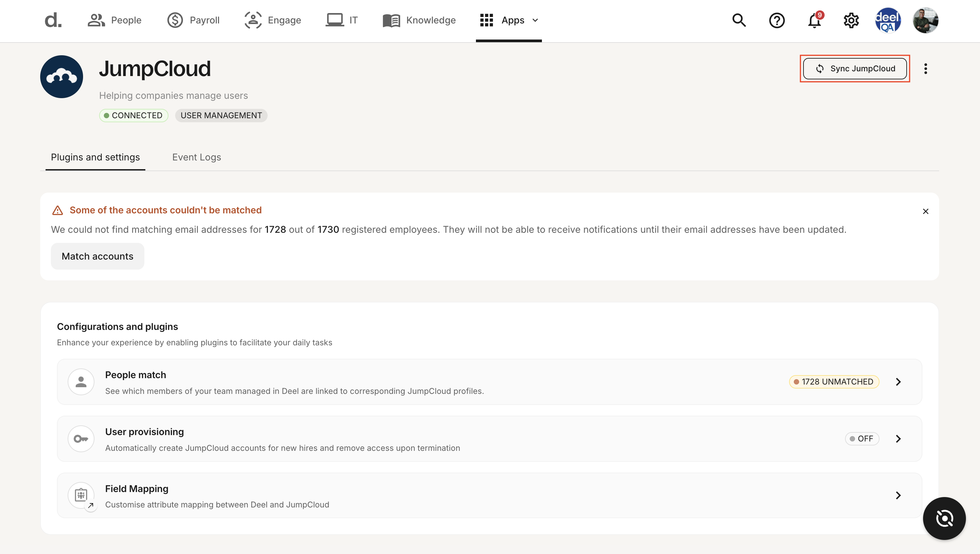Open the People section
This screenshot has width=980, height=554.
tap(114, 20)
